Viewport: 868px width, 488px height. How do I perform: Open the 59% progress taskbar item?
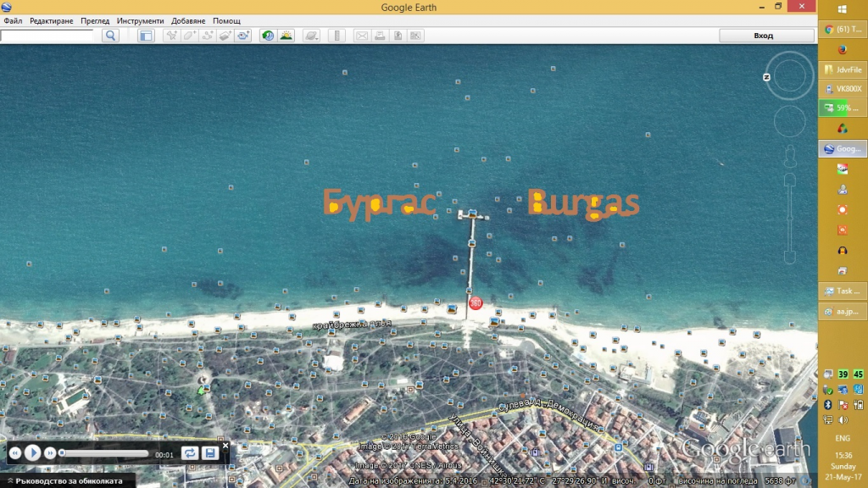pos(843,108)
